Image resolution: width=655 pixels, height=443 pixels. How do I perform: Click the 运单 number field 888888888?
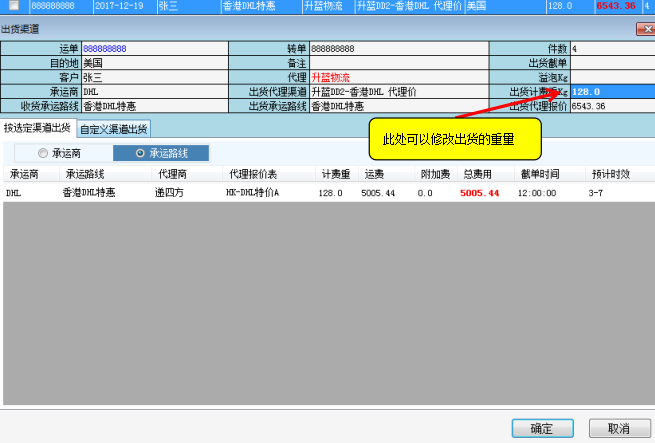pos(155,48)
